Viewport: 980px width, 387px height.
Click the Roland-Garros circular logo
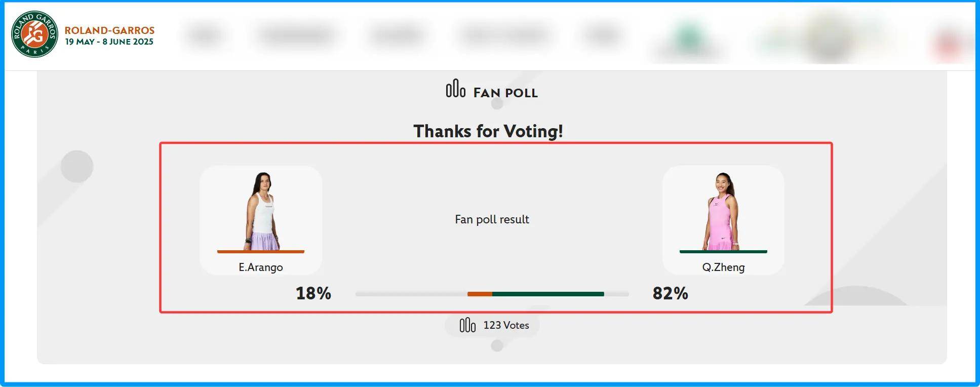[35, 34]
